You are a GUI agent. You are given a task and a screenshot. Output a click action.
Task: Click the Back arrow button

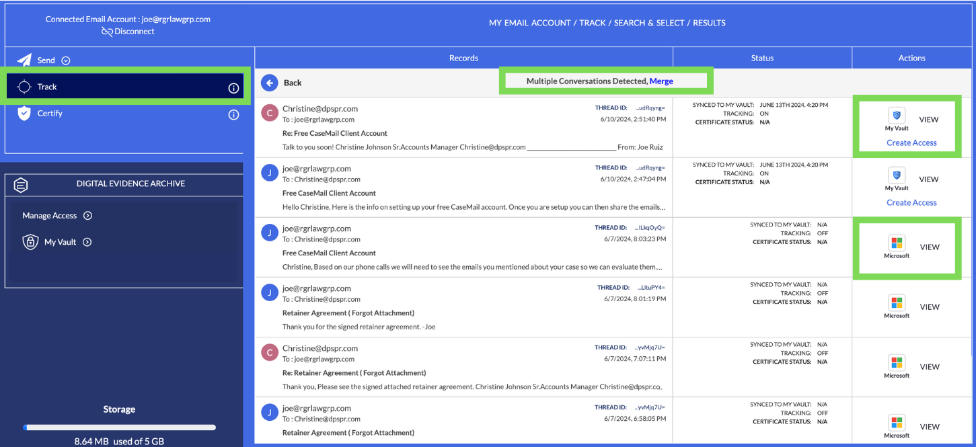pyautogui.click(x=270, y=83)
